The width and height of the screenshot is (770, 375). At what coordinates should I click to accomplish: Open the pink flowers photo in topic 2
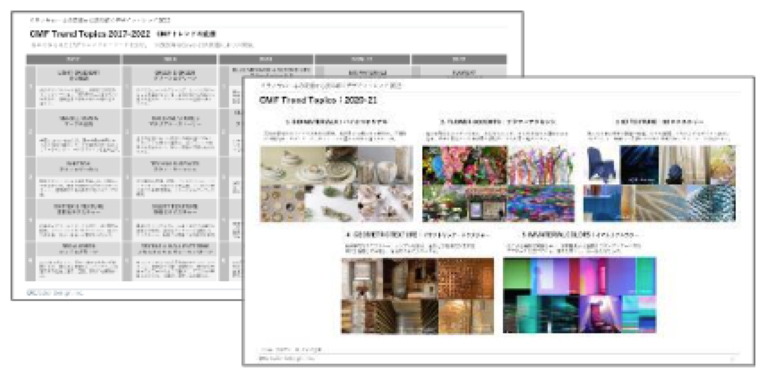[x=466, y=165]
